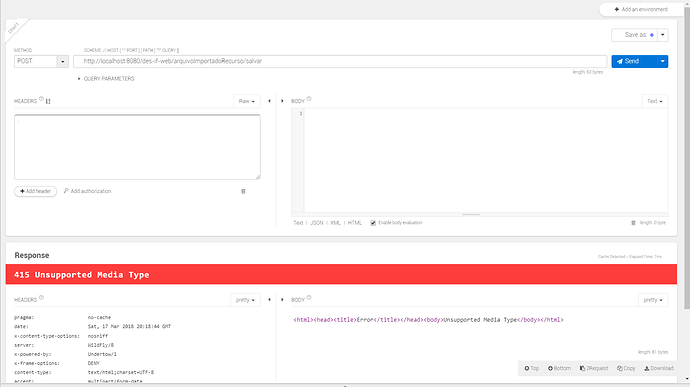Screen dimensions: 690x387
Task: Add a new header
Action: [x=36, y=191]
